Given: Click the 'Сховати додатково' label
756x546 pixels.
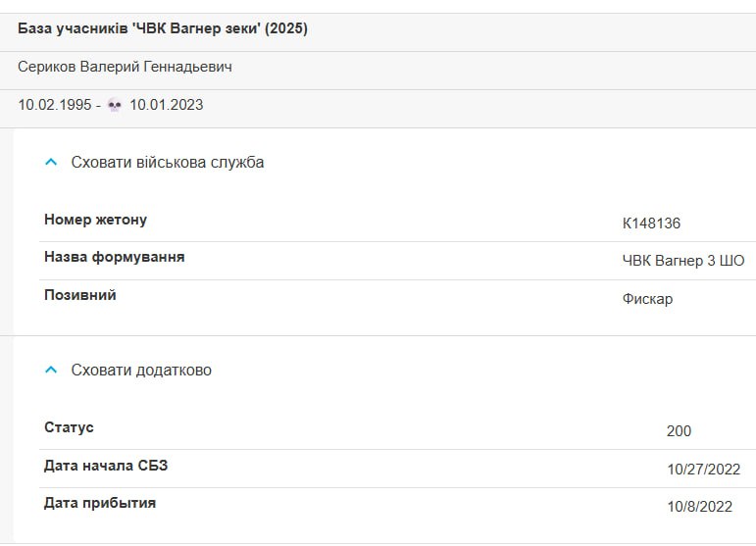Looking at the screenshot, I should pyautogui.click(x=141, y=371).
